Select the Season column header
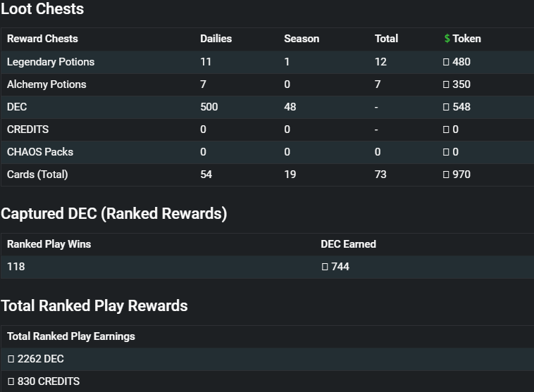Screen dimensions: 534x392 [x=302, y=39]
